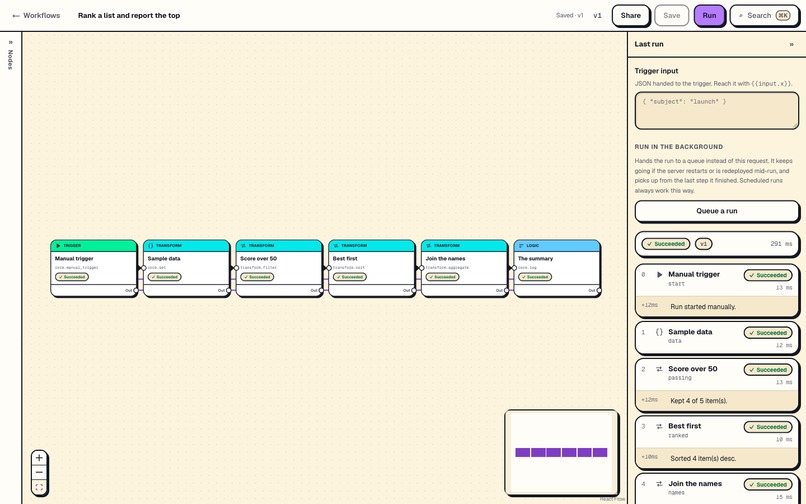Click the Out handle of Manual trigger node
806x504 pixels.
(136, 291)
